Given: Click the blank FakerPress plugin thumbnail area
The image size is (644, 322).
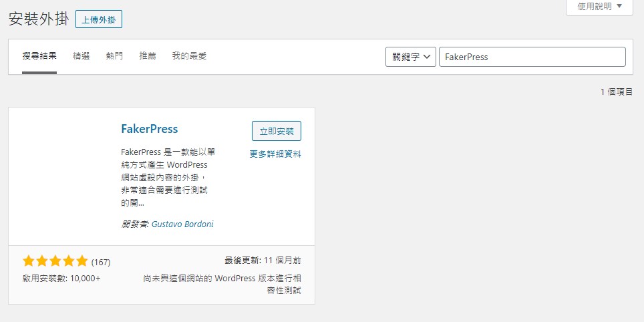Looking at the screenshot, I should (65, 176).
